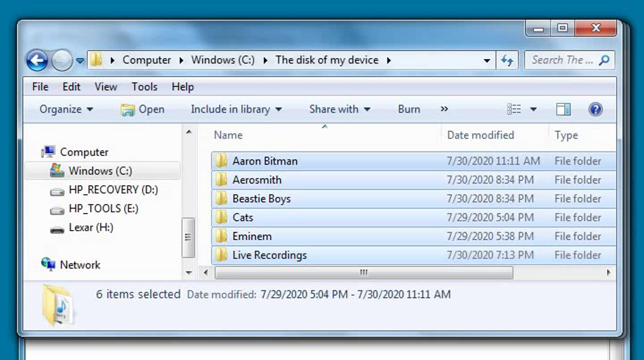Show more toolbar commands with double chevron
The image size is (644, 360).
444,109
